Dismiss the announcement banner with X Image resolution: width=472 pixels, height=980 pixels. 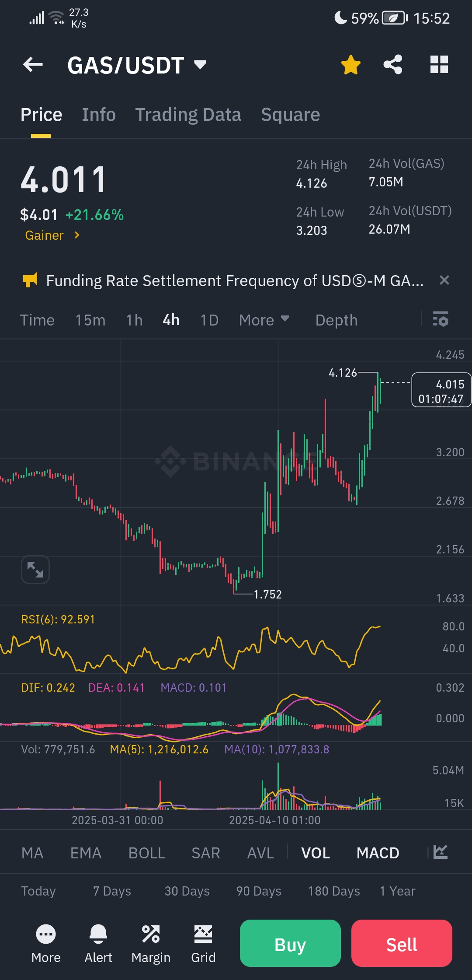[444, 280]
